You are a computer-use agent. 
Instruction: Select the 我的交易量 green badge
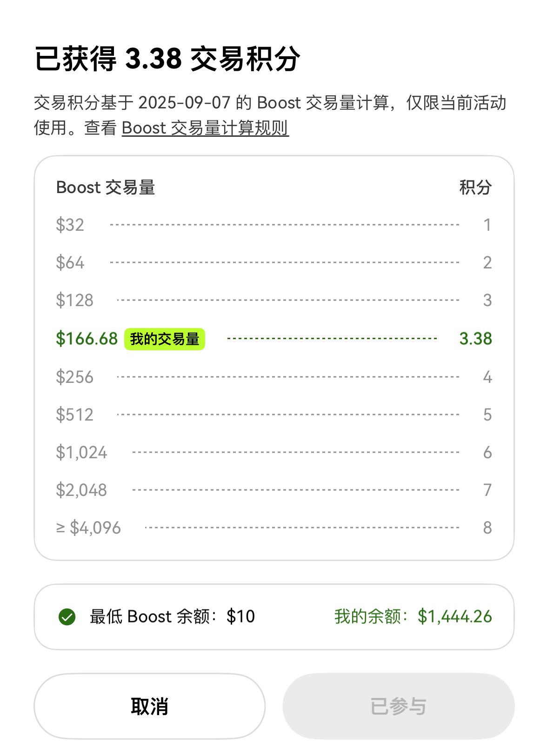pos(165,339)
